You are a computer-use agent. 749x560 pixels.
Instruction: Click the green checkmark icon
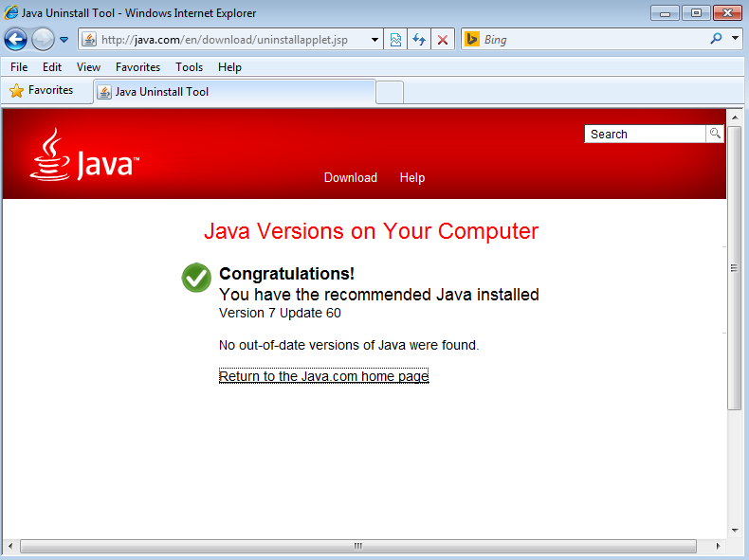pos(196,278)
